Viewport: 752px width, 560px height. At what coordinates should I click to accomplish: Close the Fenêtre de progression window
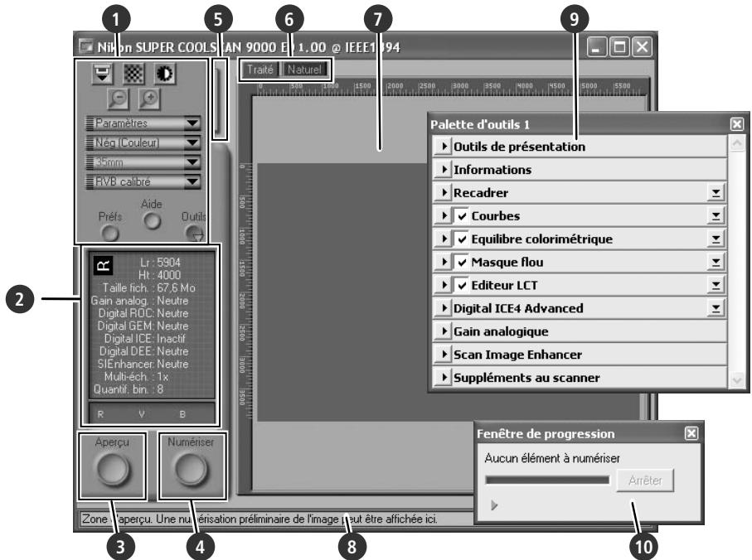coord(691,433)
